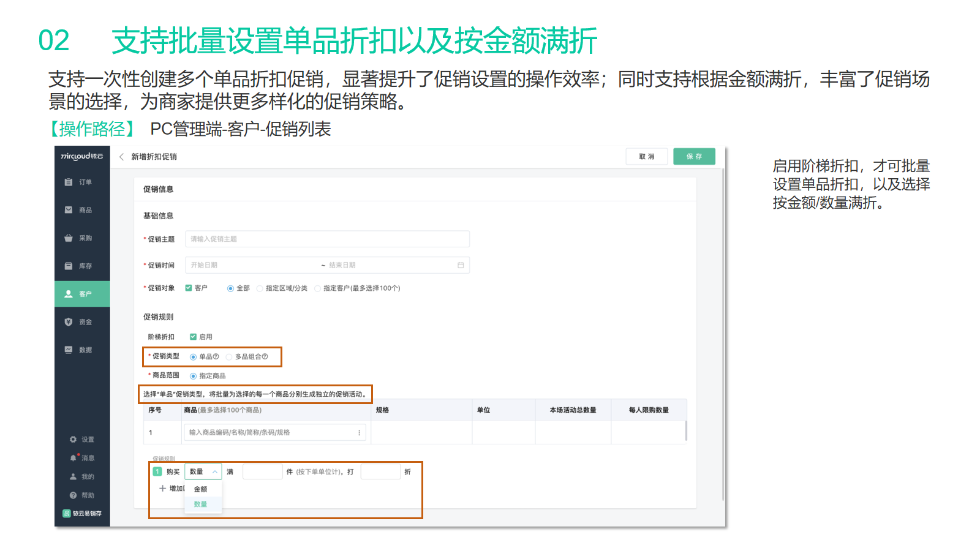Click the 商品 products icon in sidebar
This screenshot has width=980, height=551.
69,210
